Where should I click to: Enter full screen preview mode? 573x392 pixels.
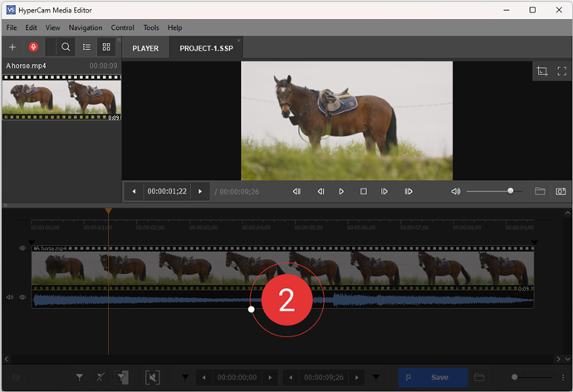click(561, 71)
